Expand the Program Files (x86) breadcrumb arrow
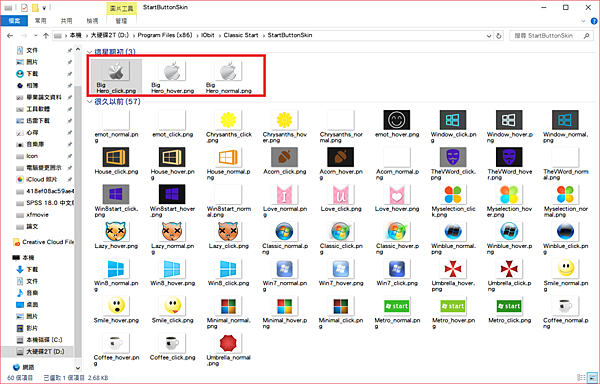The image size is (600, 384). pyautogui.click(x=198, y=35)
